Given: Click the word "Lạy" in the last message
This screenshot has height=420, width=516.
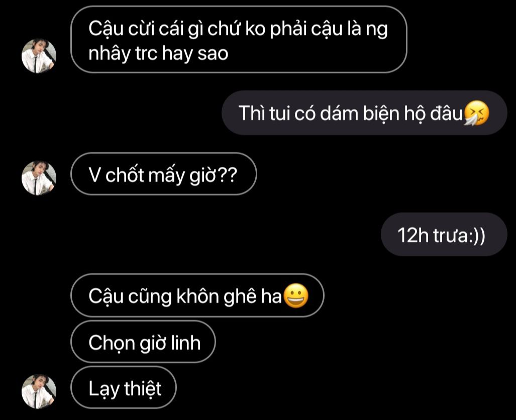Looking at the screenshot, I should pos(104,389).
